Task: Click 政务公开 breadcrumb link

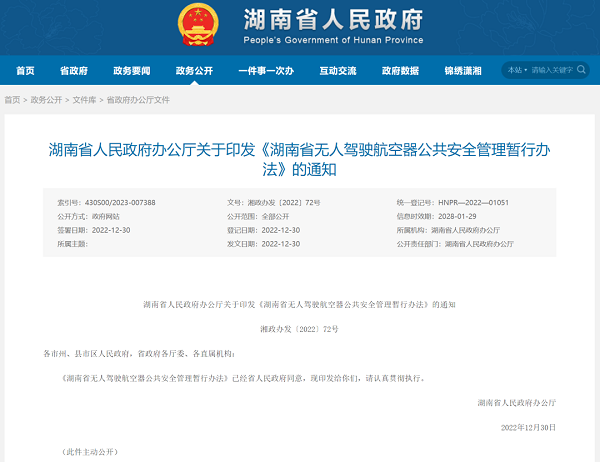Action: click(46, 100)
